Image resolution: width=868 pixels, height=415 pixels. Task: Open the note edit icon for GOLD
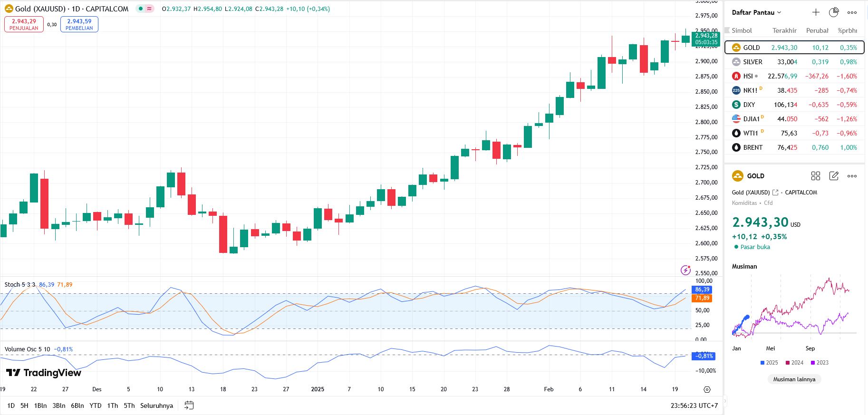[834, 176]
